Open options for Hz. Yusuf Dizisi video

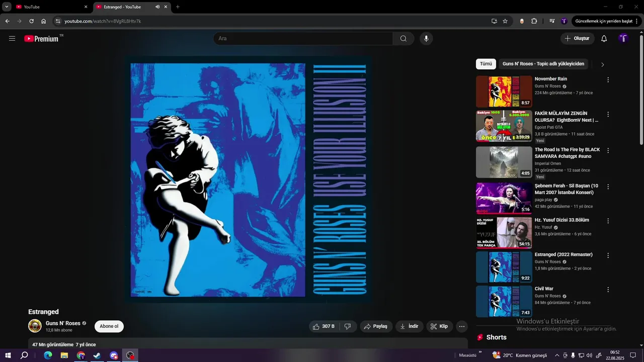click(608, 221)
